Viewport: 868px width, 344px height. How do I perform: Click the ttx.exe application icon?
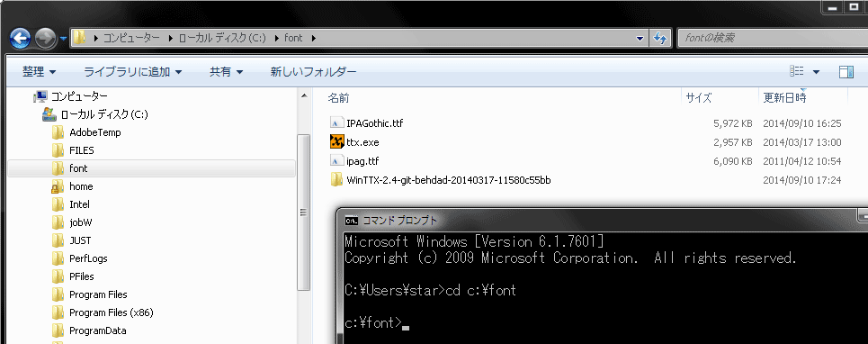[x=337, y=141]
